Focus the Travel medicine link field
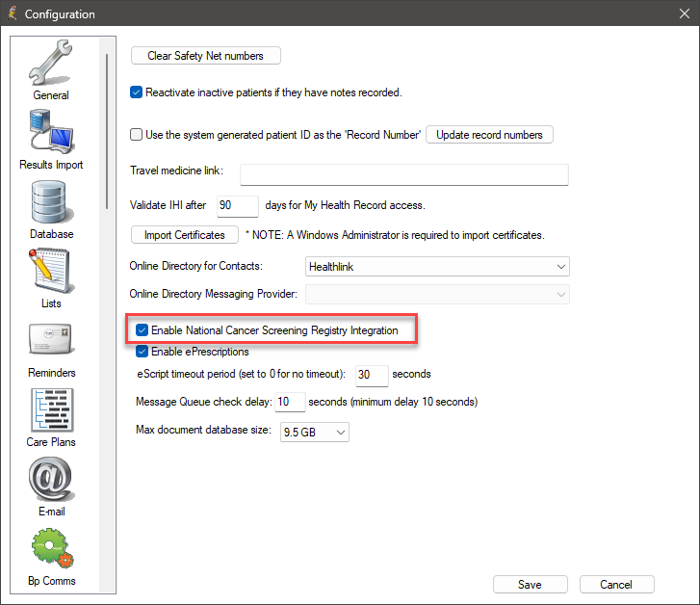The height and width of the screenshot is (605, 700). pyautogui.click(x=404, y=174)
